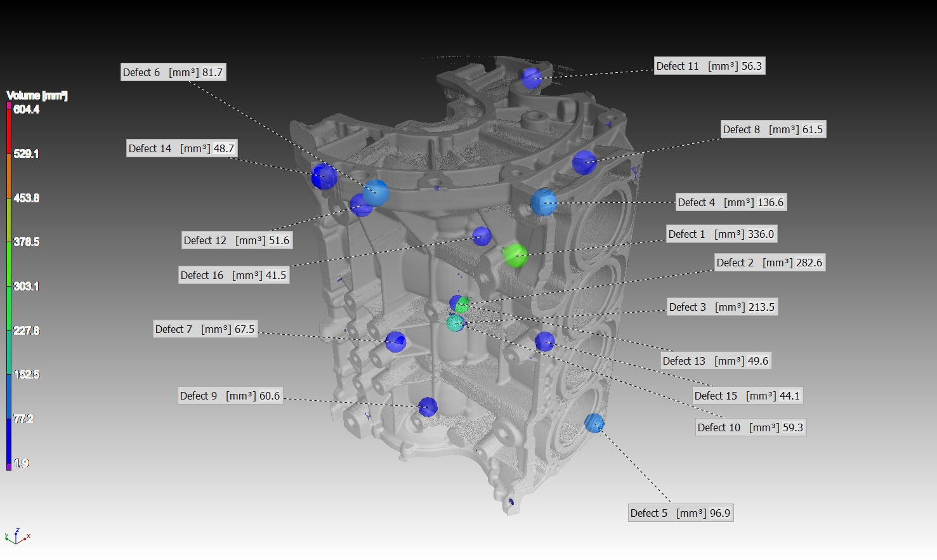
Task: Click the Defect 16 annotation label
Action: 233,275
